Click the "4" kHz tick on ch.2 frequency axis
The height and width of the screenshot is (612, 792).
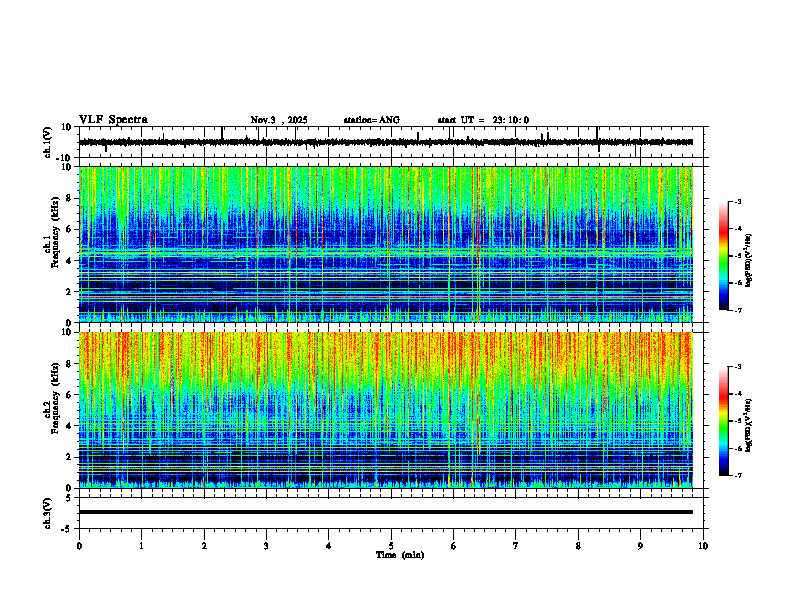[x=69, y=426]
